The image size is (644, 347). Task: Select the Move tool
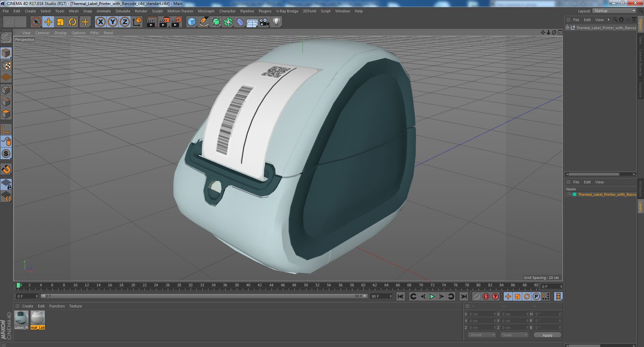48,22
